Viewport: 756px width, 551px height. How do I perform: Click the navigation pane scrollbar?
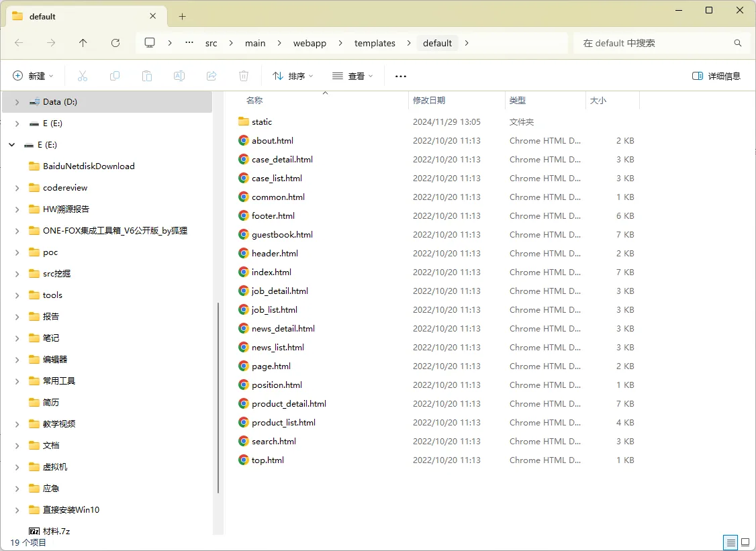218,398
